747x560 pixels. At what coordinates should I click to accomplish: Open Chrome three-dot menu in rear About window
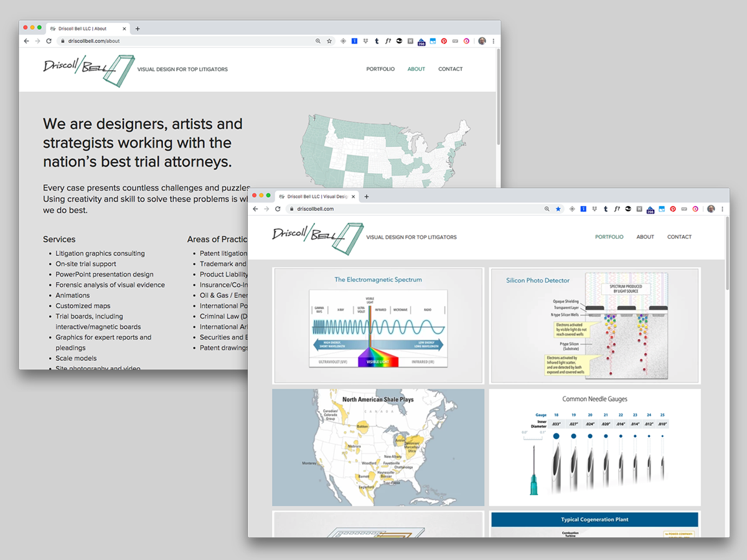[494, 41]
